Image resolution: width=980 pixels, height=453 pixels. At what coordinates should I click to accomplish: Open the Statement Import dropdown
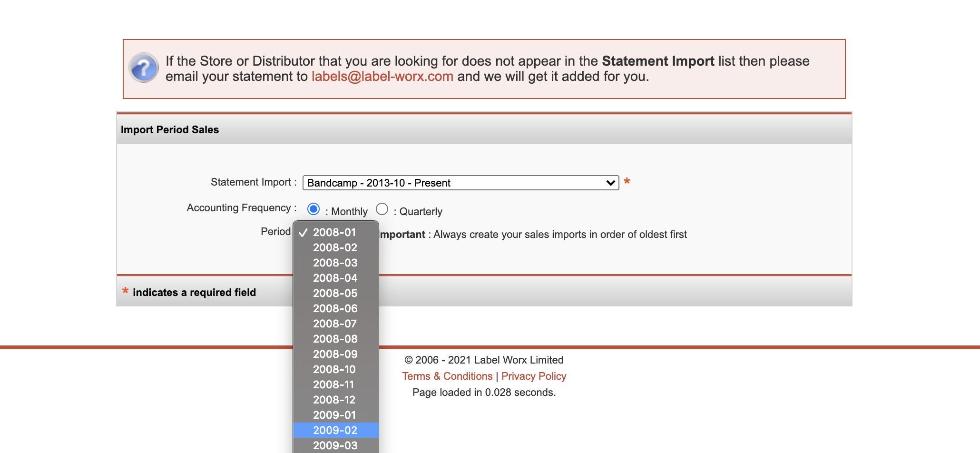point(461,183)
